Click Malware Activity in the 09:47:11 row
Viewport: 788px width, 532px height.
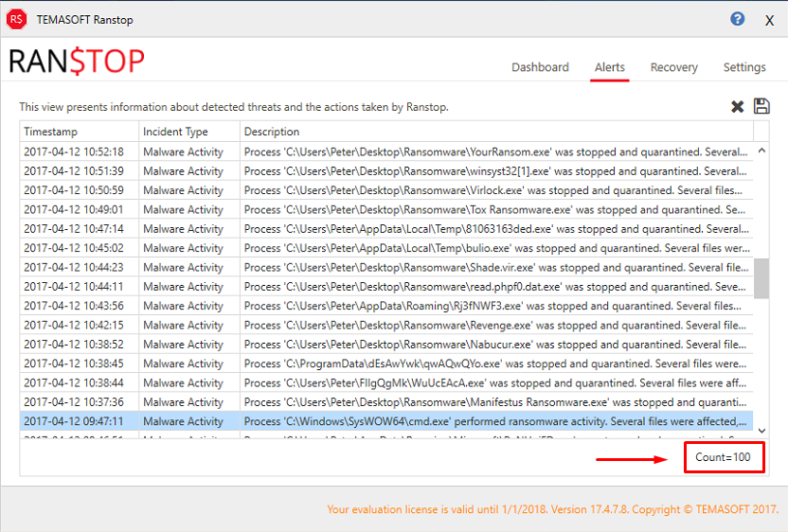click(x=183, y=421)
